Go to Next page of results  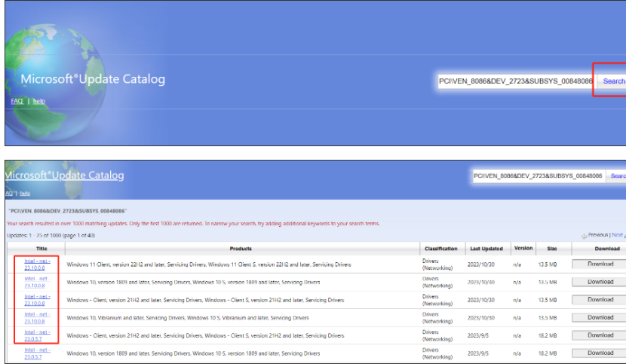[617, 235]
